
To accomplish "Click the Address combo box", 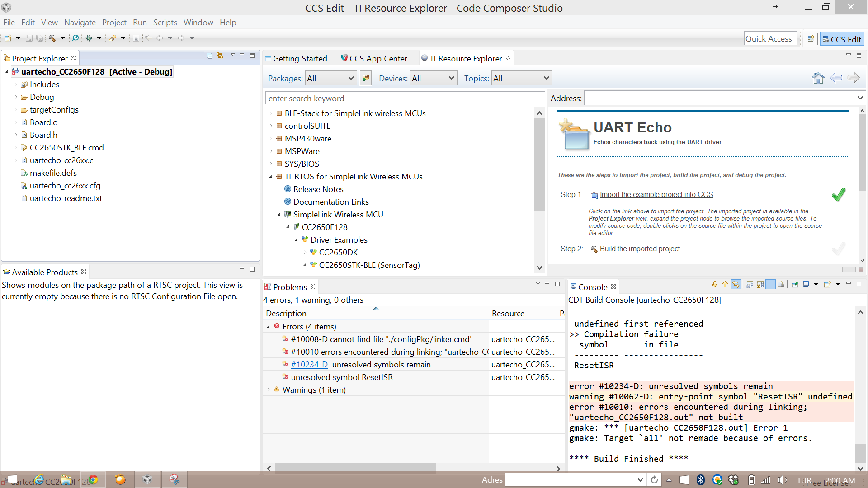I will [x=724, y=98].
